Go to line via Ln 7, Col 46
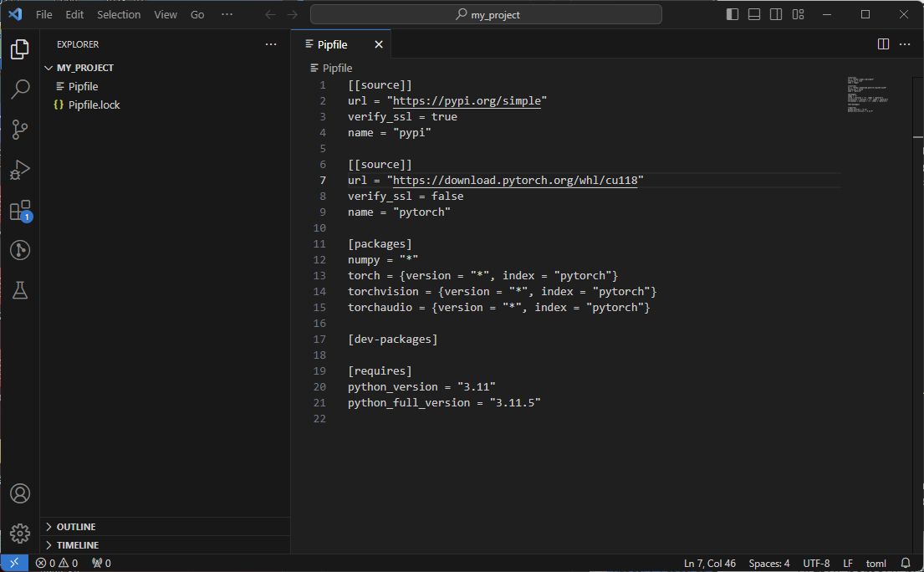 tap(709, 564)
